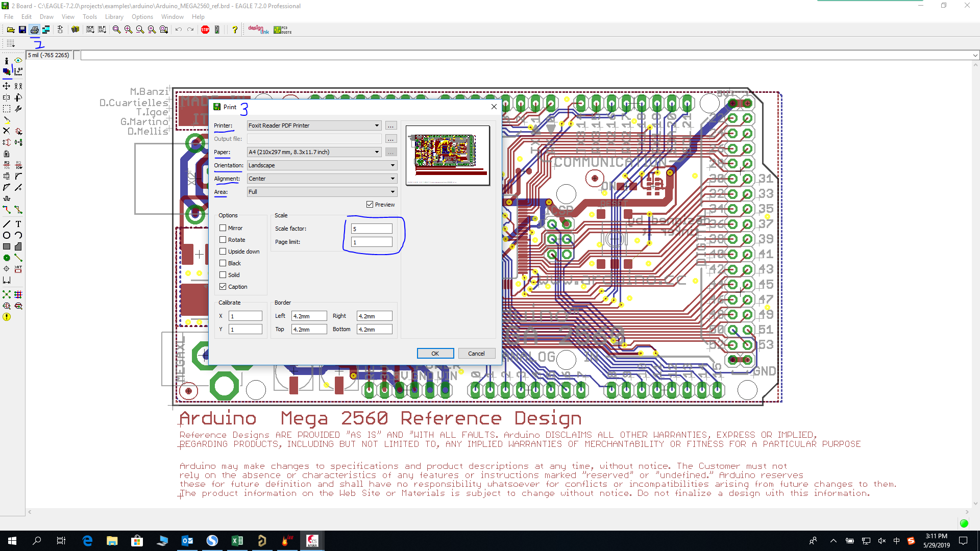Open the Library menu
980x551 pixels.
pos(114,17)
